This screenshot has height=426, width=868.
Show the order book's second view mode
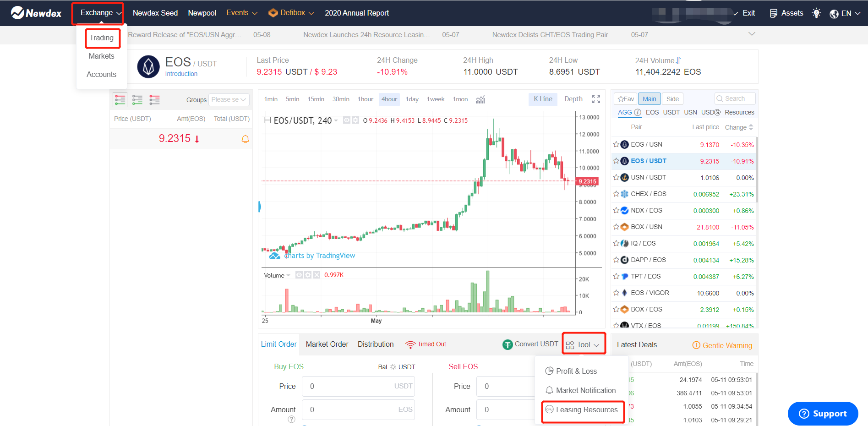click(x=137, y=99)
